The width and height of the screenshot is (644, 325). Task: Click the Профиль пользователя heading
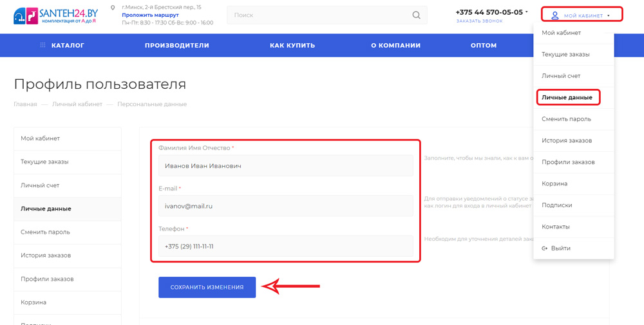100,84
